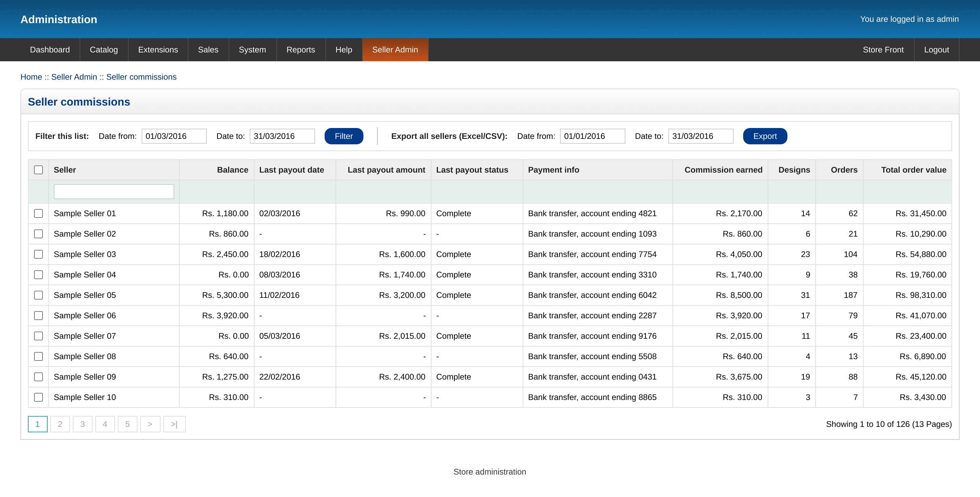Select checkbox for Sample Seller 05

coord(38,295)
